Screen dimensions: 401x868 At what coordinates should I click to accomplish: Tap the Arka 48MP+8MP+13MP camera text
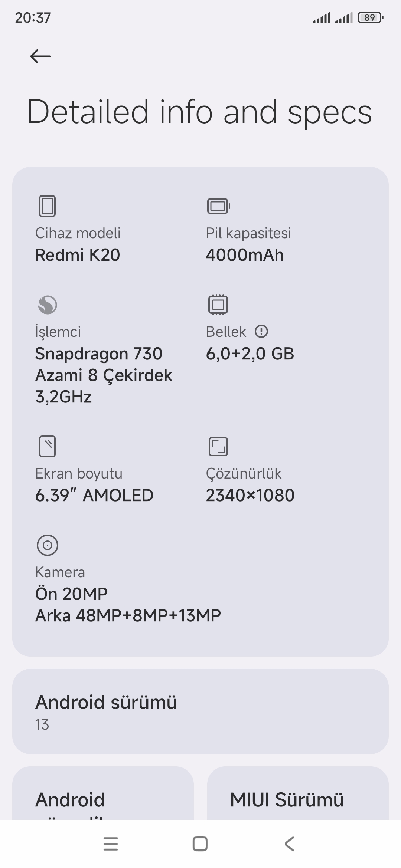point(128,615)
